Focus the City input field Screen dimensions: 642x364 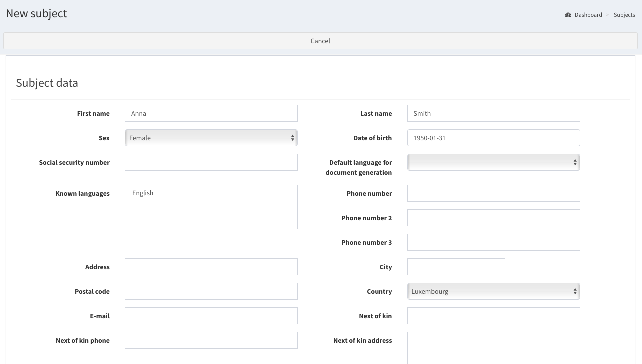click(x=456, y=267)
